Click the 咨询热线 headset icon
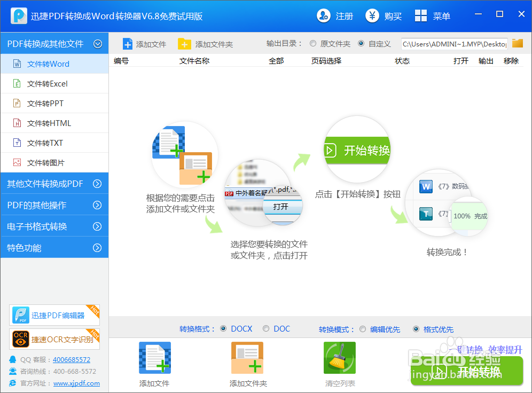 click(x=13, y=371)
